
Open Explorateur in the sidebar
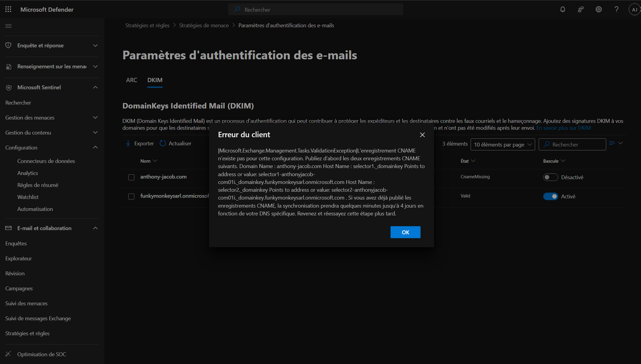(19, 258)
